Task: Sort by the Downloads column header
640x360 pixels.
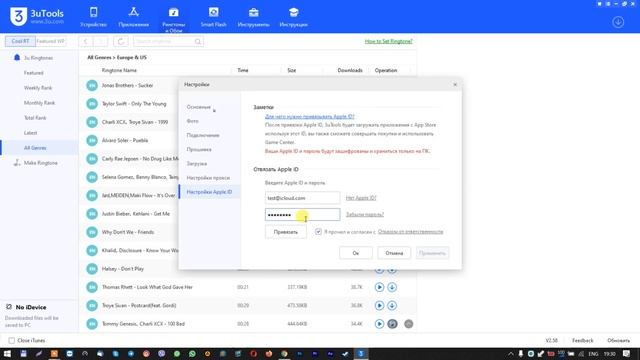Action: coord(350,70)
